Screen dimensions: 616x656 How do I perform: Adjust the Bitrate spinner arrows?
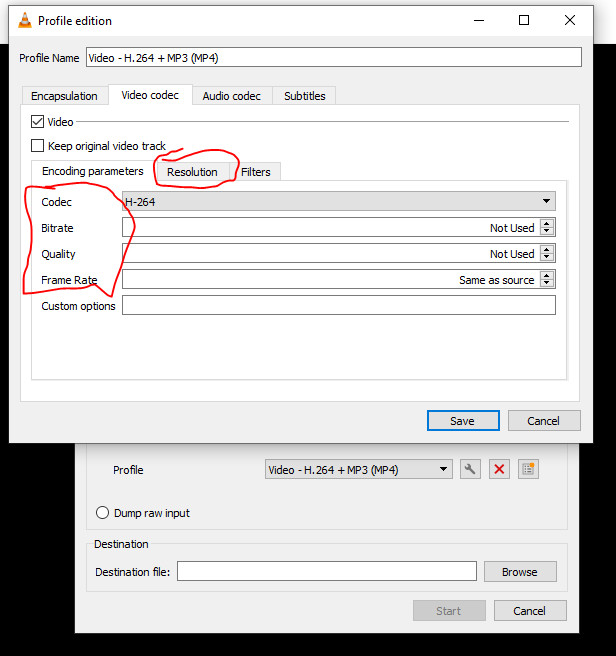pos(546,228)
